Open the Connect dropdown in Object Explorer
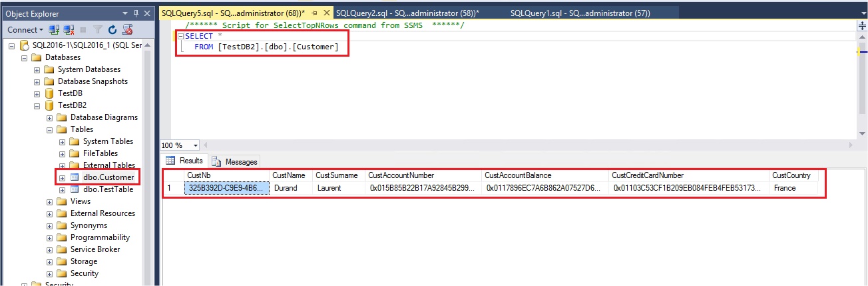The height and width of the screenshot is (286, 868). click(x=25, y=30)
